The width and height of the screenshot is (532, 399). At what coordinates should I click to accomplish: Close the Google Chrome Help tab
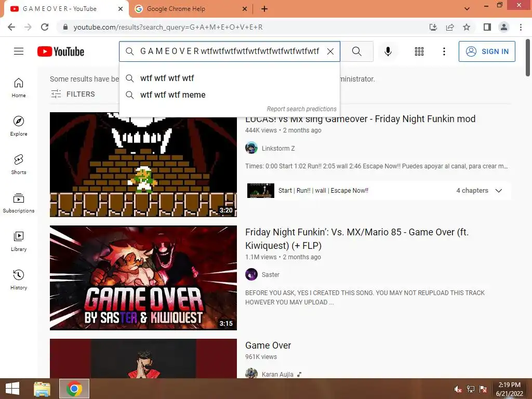245,9
